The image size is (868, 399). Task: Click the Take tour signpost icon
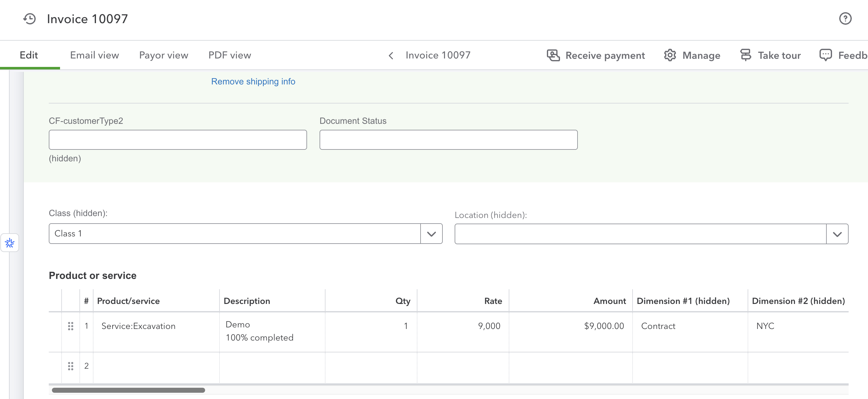(745, 55)
